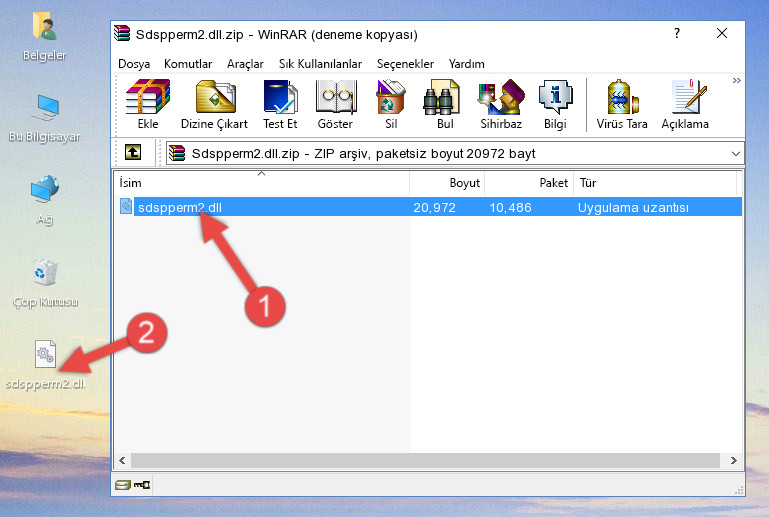The height and width of the screenshot is (517, 769).
Task: Start Virüs Tara scan
Action: tap(622, 104)
